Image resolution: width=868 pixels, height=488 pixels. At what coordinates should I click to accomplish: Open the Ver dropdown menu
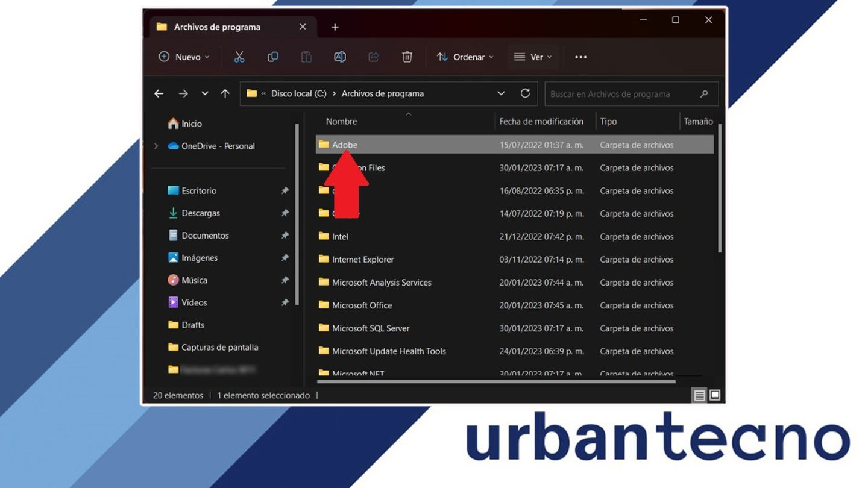[x=533, y=57]
